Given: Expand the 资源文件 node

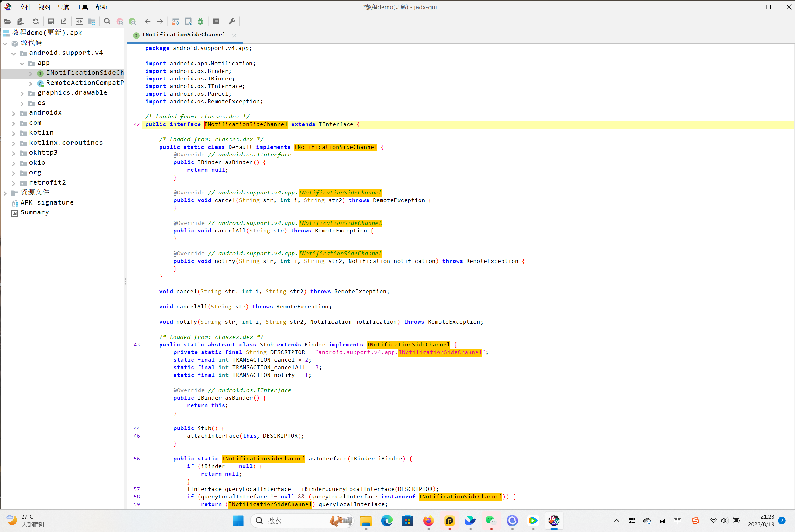Looking at the screenshot, I should click(x=5, y=193).
